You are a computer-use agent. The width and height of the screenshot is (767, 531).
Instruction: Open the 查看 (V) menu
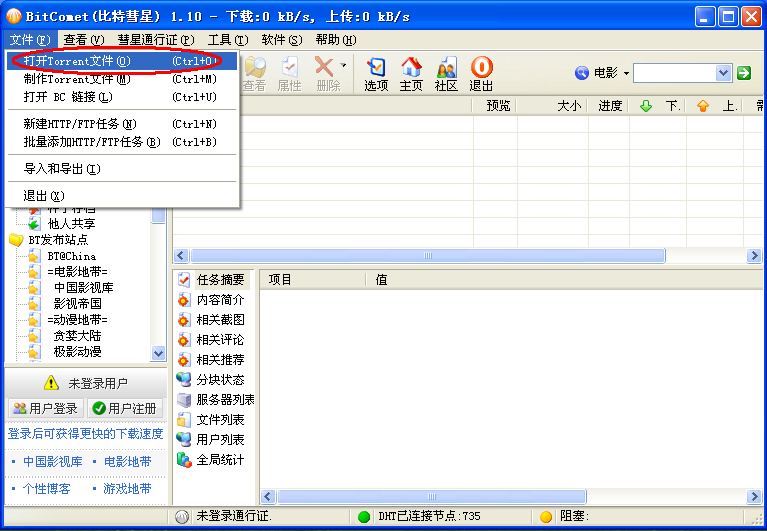[84, 40]
